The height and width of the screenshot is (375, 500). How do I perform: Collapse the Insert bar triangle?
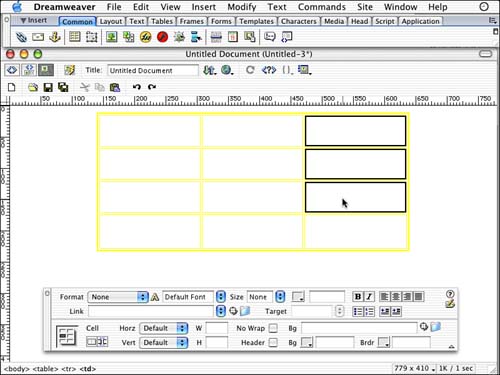[x=23, y=21]
